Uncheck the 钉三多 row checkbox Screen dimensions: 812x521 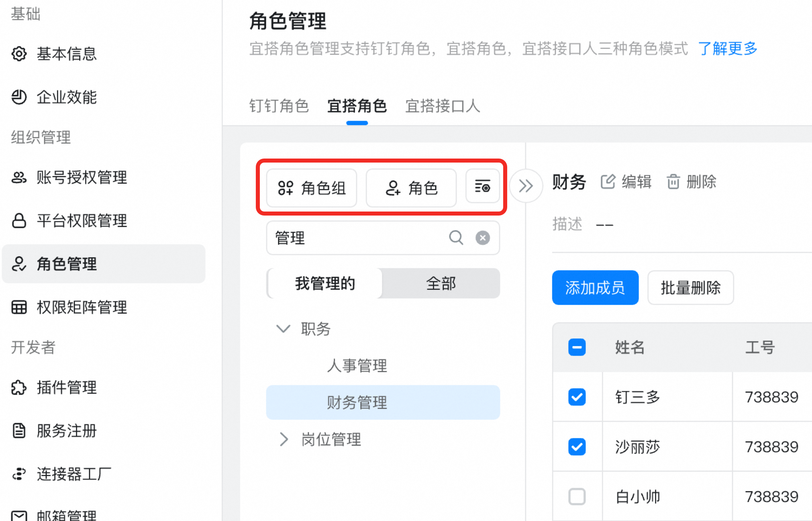point(577,397)
